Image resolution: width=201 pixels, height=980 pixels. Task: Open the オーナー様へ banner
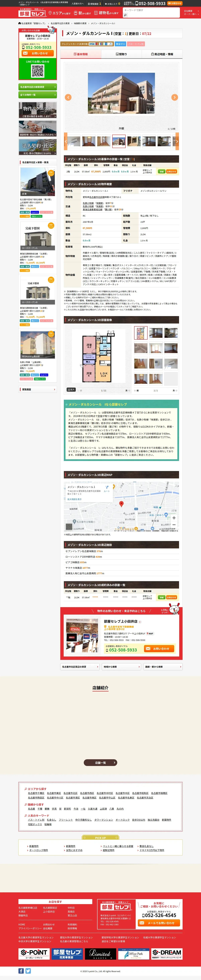38,128
